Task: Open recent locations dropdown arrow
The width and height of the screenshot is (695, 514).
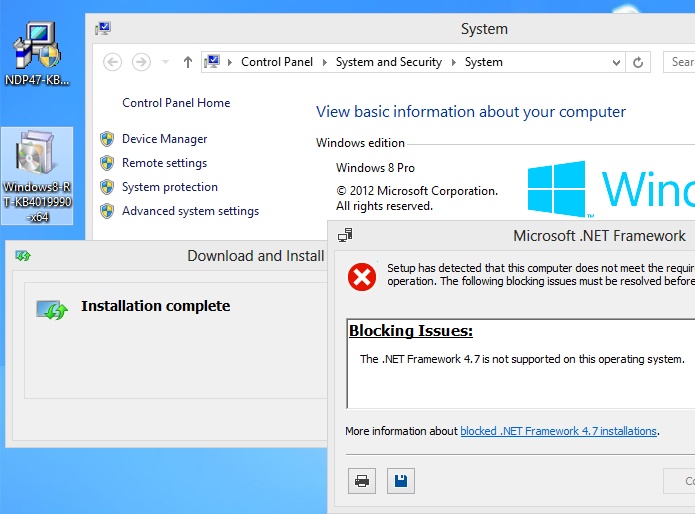Action: pos(165,62)
